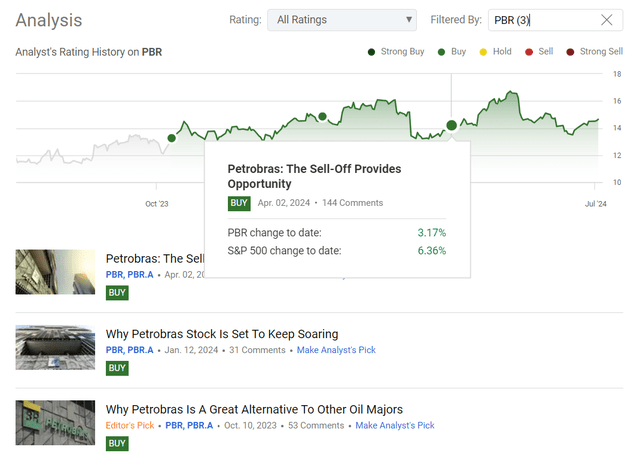This screenshot has width=640, height=462.
Task: Click the Oct 2023 rating marker on chart
Action: pyautogui.click(x=172, y=138)
